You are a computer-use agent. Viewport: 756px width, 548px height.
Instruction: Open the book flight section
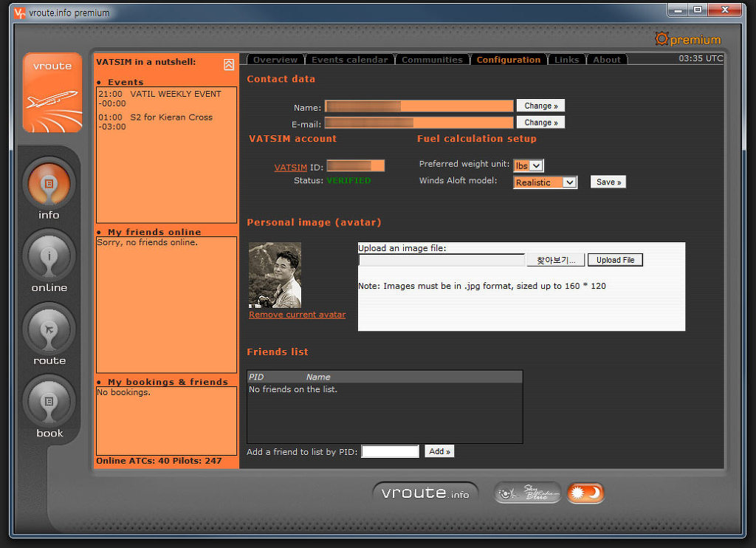49,402
